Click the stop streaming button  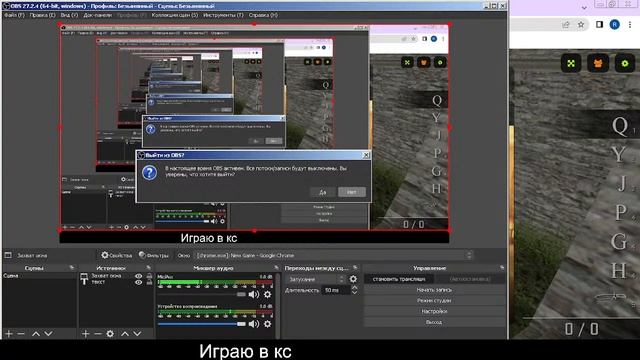pos(399,279)
